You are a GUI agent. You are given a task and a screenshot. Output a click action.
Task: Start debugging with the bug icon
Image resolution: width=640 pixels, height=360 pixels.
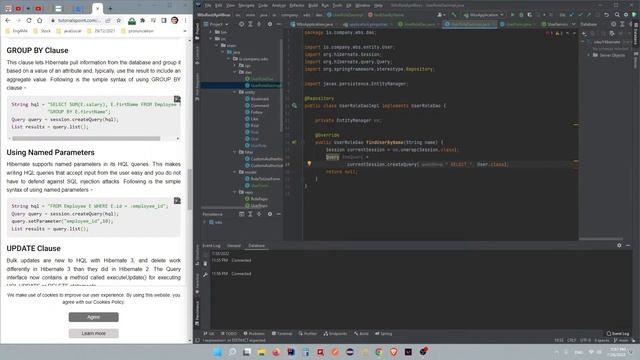[x=521, y=15]
